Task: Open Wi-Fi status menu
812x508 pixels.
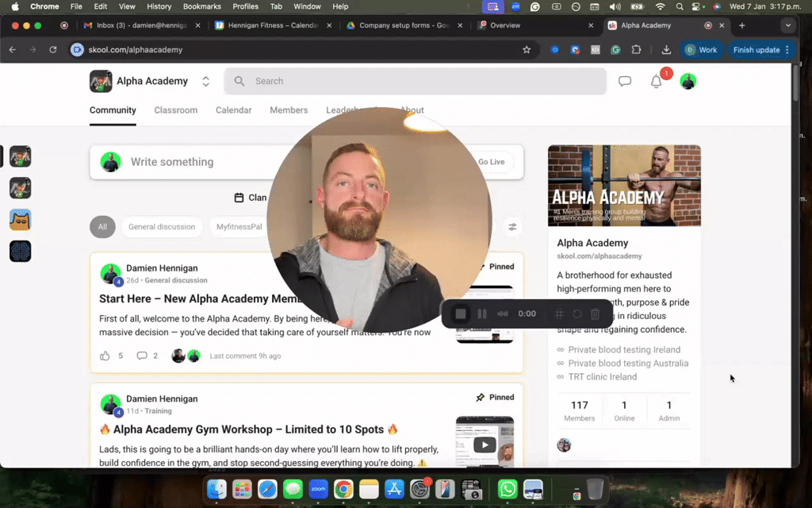Action: click(x=660, y=6)
